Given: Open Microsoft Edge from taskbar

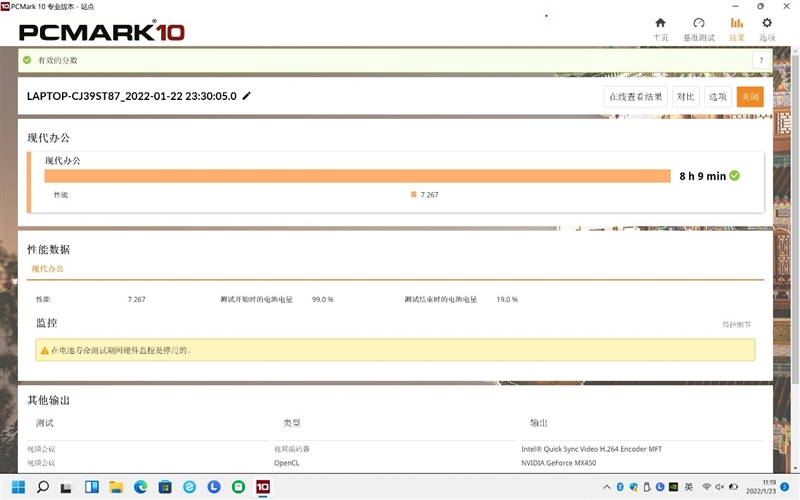Looking at the screenshot, I should click(140, 487).
